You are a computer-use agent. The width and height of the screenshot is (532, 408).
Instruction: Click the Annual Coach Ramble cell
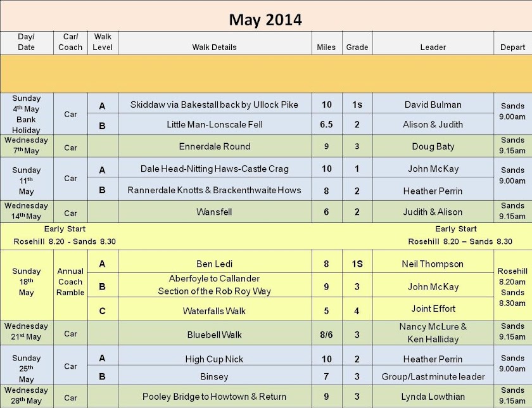[x=70, y=282]
